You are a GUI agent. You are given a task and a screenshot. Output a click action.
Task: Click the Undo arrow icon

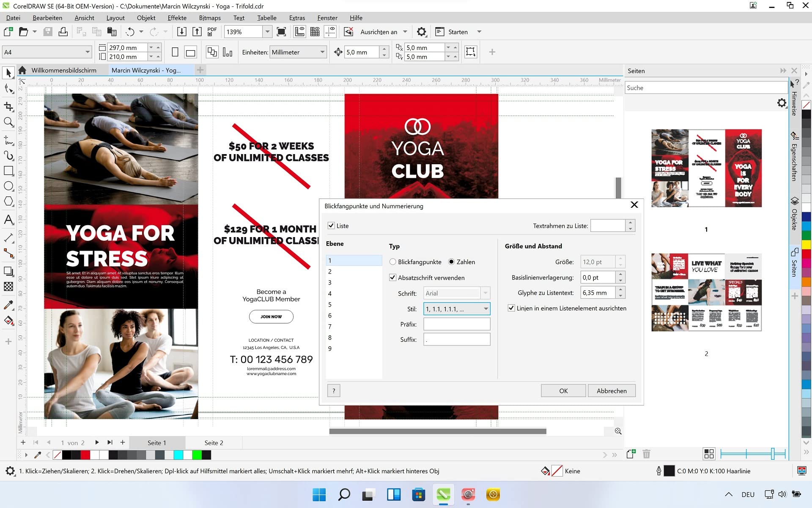pos(130,32)
